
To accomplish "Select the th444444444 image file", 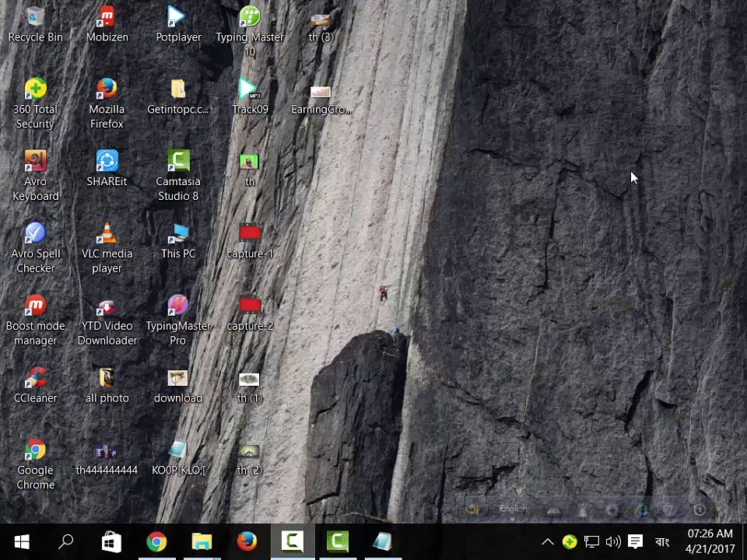I will coord(107,459).
